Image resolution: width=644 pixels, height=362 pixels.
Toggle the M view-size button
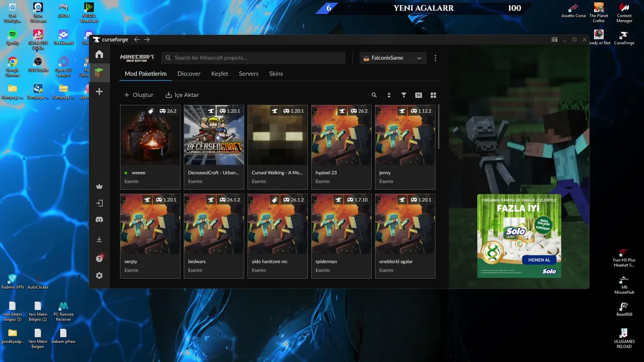click(418, 95)
